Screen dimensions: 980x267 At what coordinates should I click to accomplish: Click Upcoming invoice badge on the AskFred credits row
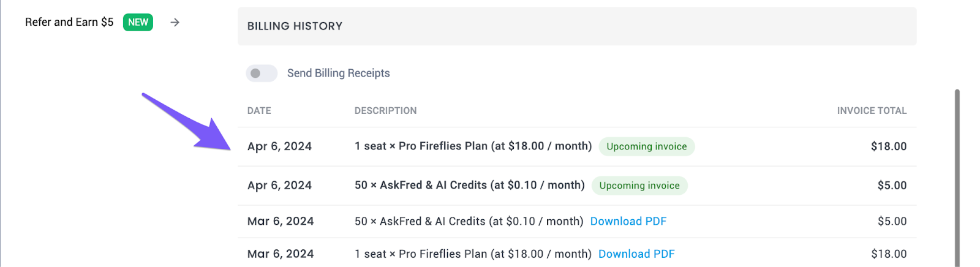639,186
